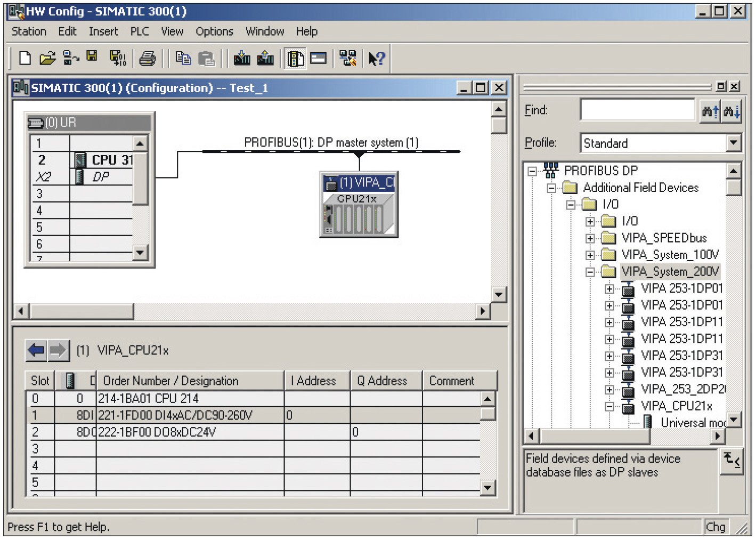
Task: Click the Find input field
Action: point(638,110)
